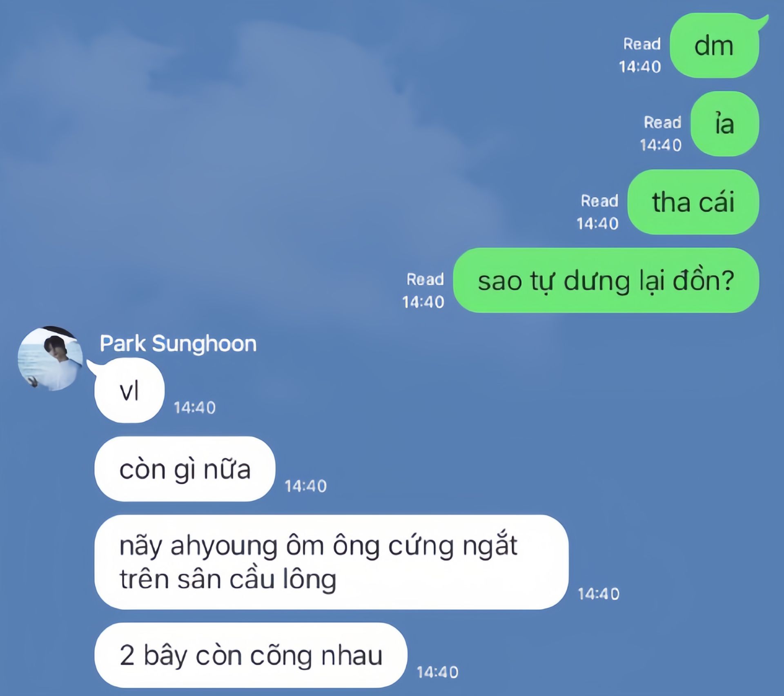The width and height of the screenshot is (784, 696).
Task: Tap the 'sao tự dưng lại đồn?' message
Action: [x=606, y=280]
